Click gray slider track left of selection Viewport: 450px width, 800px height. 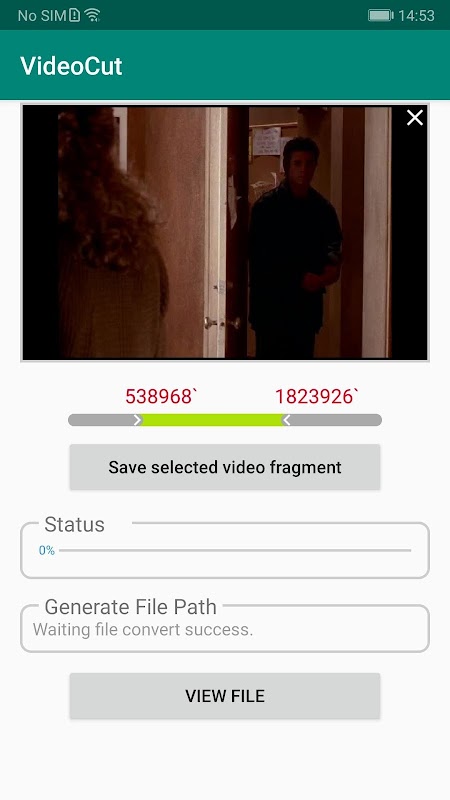[101, 420]
